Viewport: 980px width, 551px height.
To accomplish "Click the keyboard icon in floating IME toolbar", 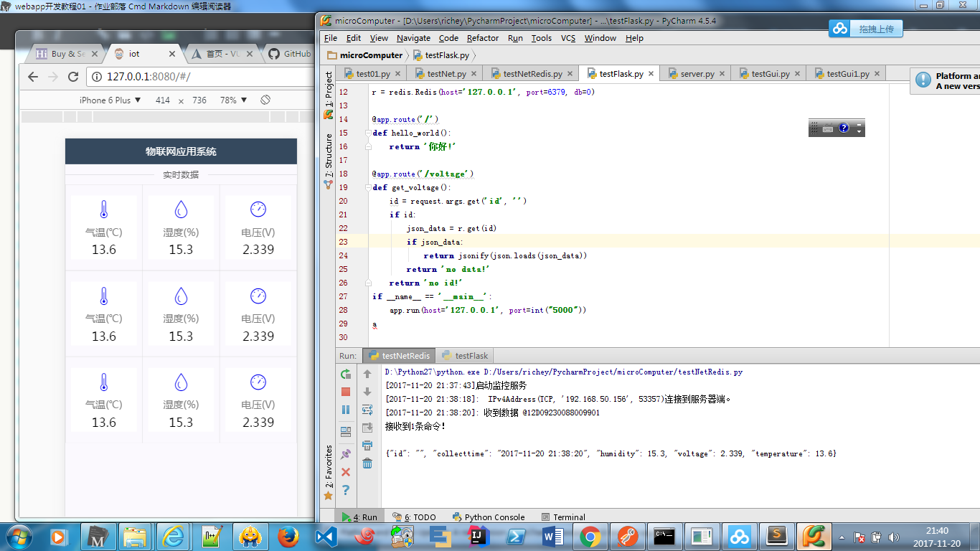I will pos(828,128).
